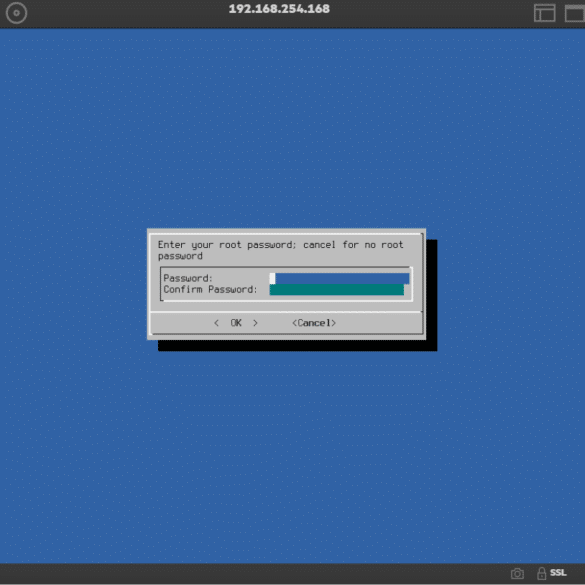This screenshot has width=585, height=585.
Task: Click the SSL padlock icon
Action: (541, 573)
